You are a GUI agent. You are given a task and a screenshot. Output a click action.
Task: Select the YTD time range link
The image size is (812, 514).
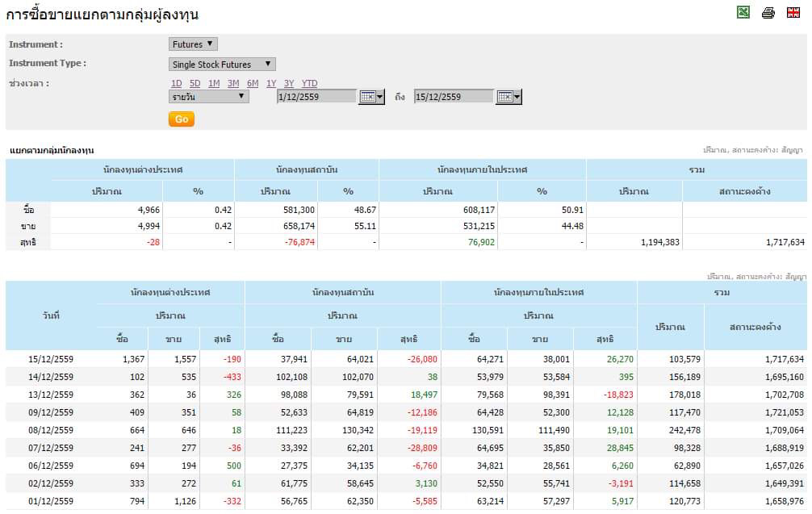tap(310, 83)
